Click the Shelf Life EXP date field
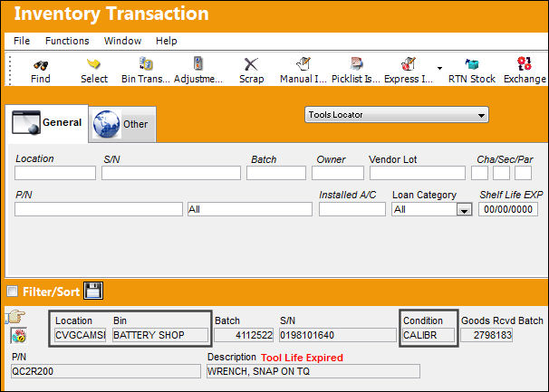Image resolution: width=549 pixels, height=392 pixels. point(508,209)
